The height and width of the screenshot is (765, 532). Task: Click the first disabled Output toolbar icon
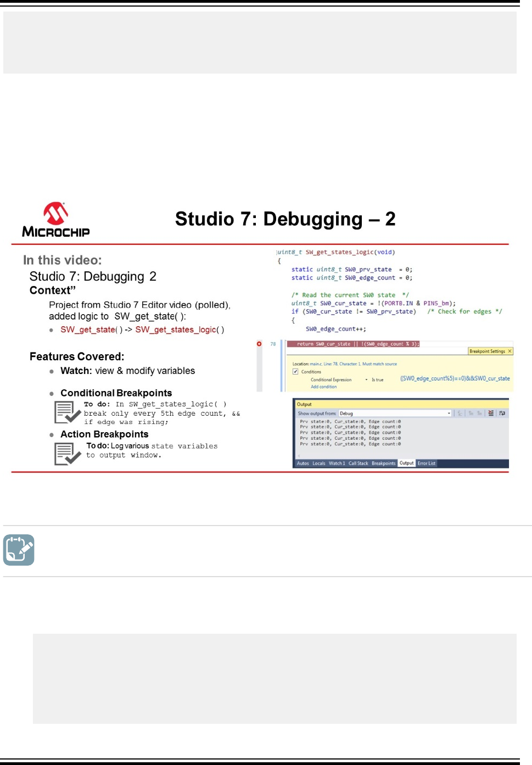[460, 413]
